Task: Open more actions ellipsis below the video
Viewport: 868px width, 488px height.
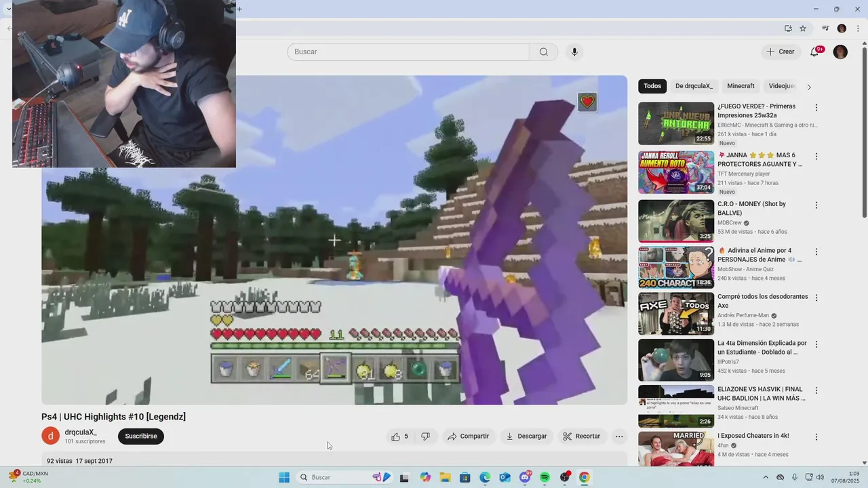Action: 619,436
